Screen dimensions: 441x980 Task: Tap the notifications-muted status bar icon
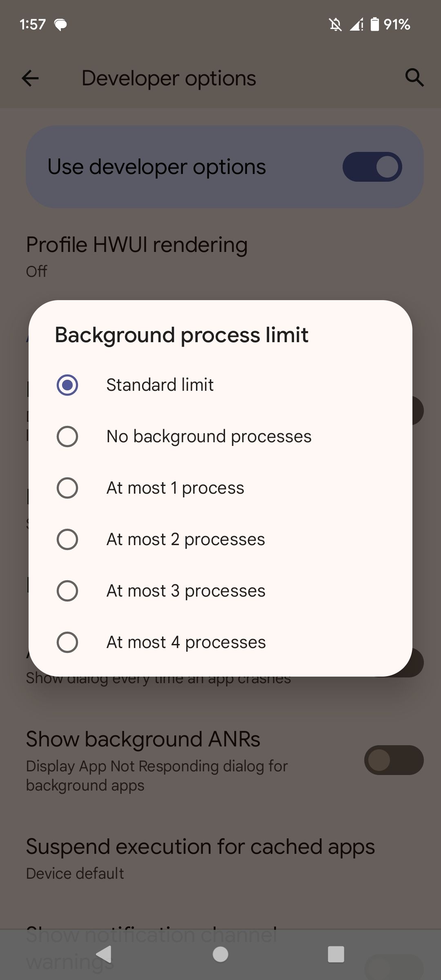[335, 25]
